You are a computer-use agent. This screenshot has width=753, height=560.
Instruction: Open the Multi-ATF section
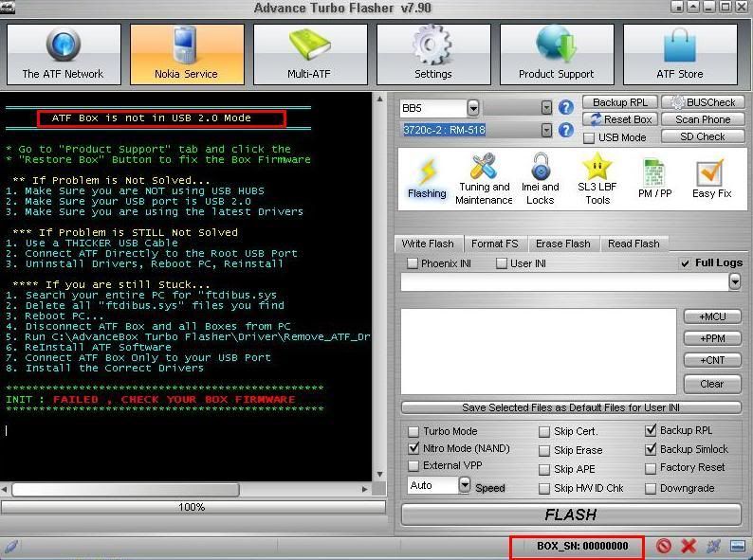click(310, 55)
